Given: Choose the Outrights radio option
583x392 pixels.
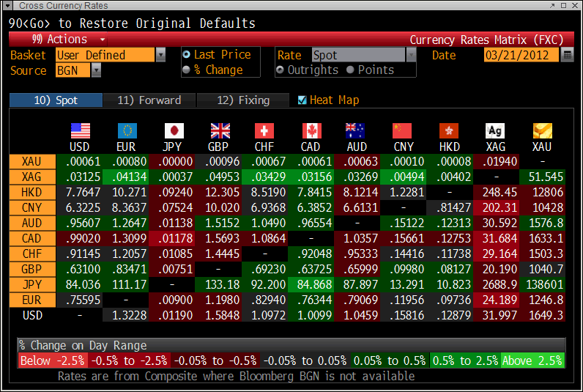Looking at the screenshot, I should (280, 70).
